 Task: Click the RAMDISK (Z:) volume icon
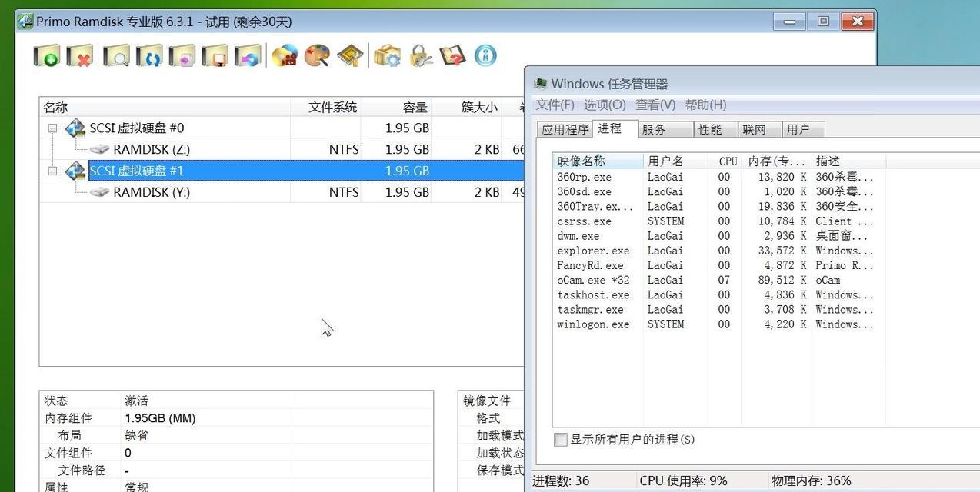tap(99, 149)
